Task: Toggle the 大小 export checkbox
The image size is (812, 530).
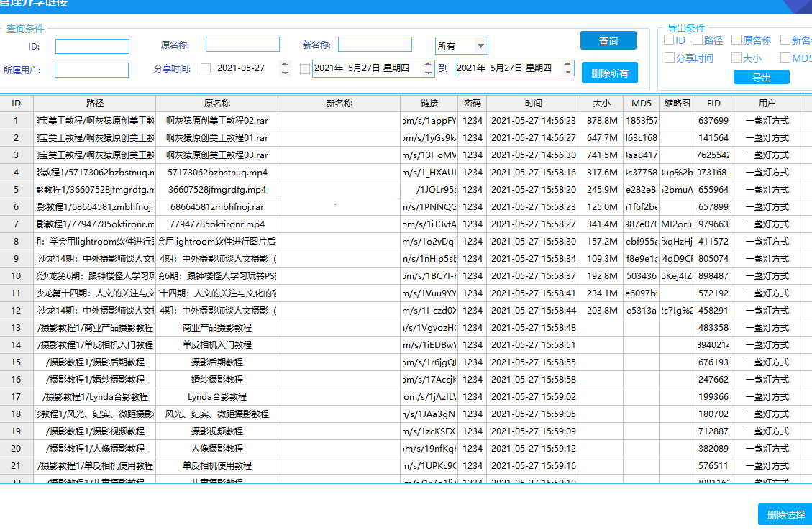Action: [x=736, y=58]
